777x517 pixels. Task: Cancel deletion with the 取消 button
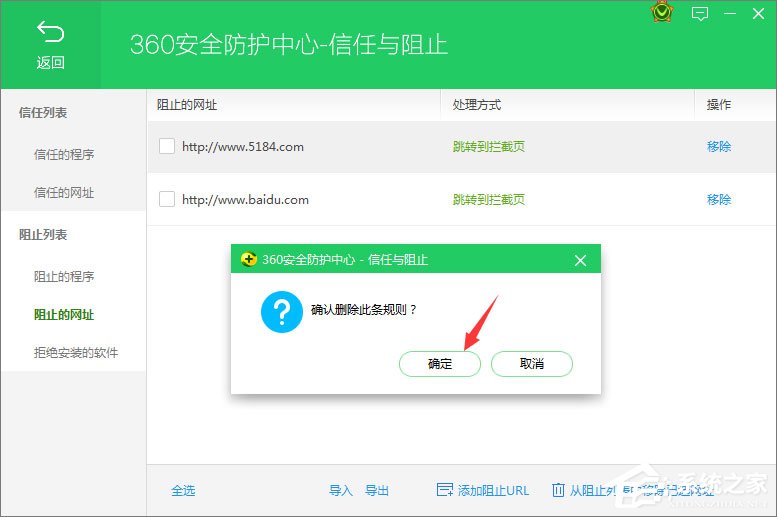(x=532, y=364)
